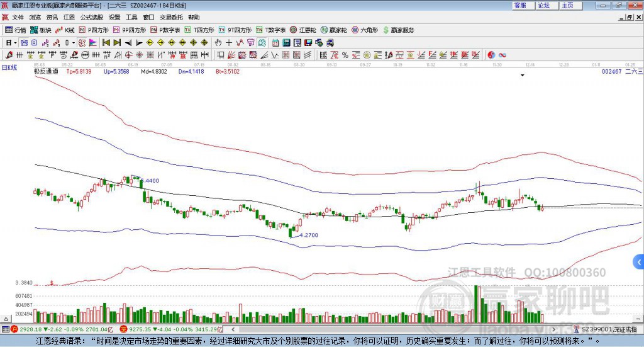Select the crosshair cursor tool

[x=229, y=43]
